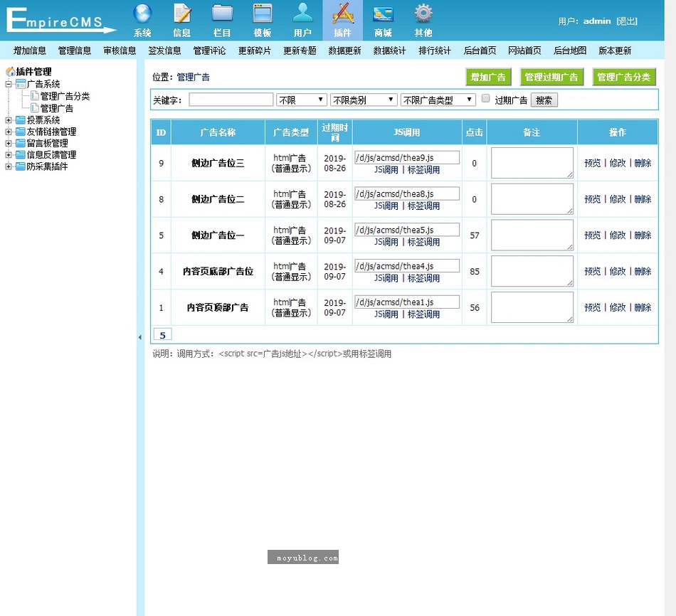The height and width of the screenshot is (616, 676).
Task: Click the thea9.js path field
Action: [x=407, y=157]
